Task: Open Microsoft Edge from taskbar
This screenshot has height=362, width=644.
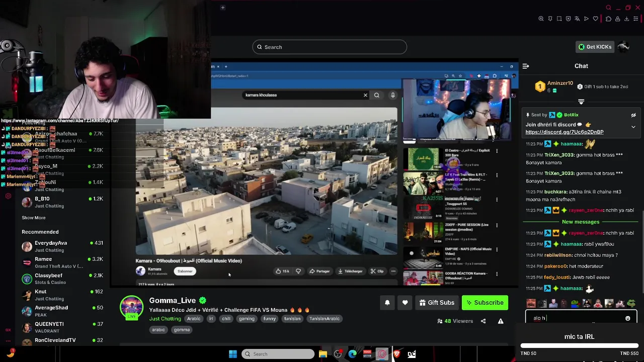Action: click(x=353, y=354)
